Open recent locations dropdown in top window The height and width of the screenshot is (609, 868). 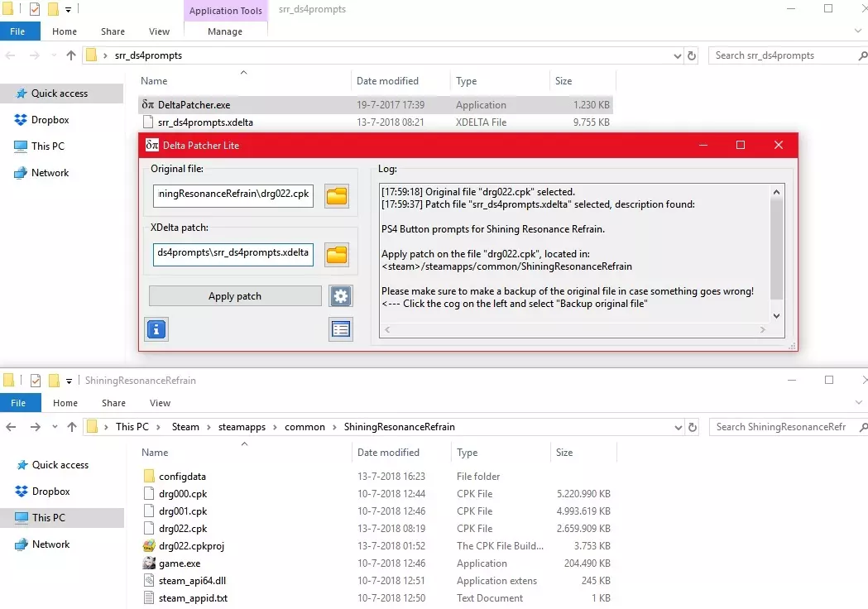(54, 55)
